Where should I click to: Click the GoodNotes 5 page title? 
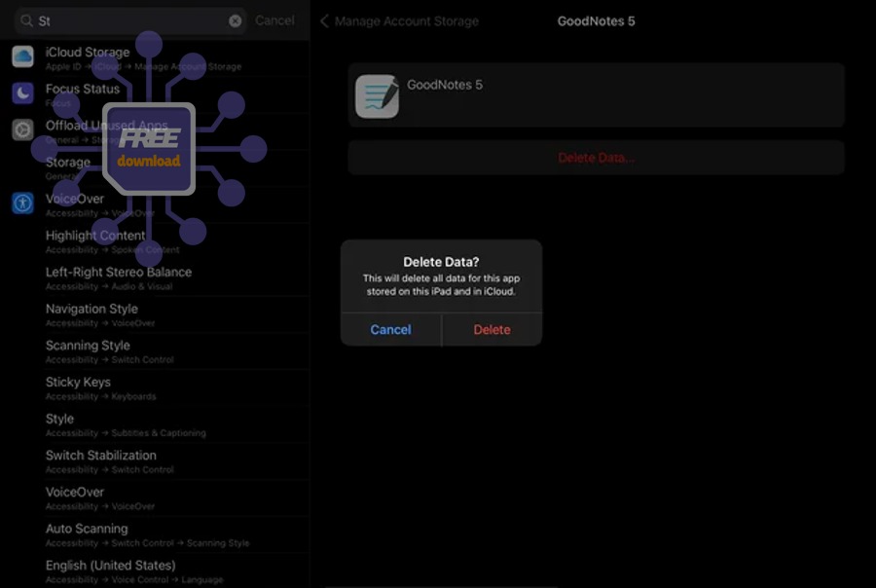(596, 21)
